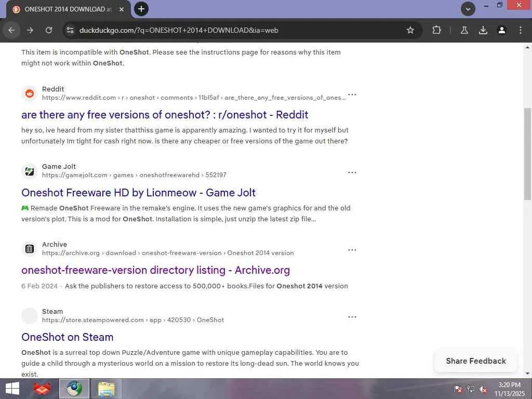532x399 pixels.
Task: Open more options for Steam result
Action: (x=352, y=317)
